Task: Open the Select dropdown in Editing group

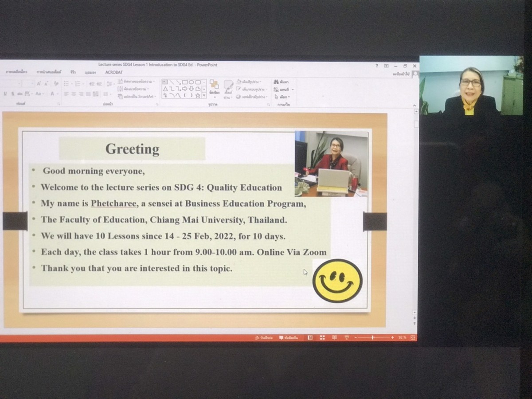Action: (282, 97)
